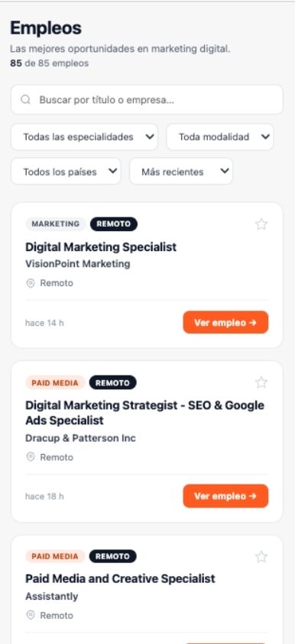
Task: Toggle star on Digital Marketing Strategist job
Action: (261, 382)
